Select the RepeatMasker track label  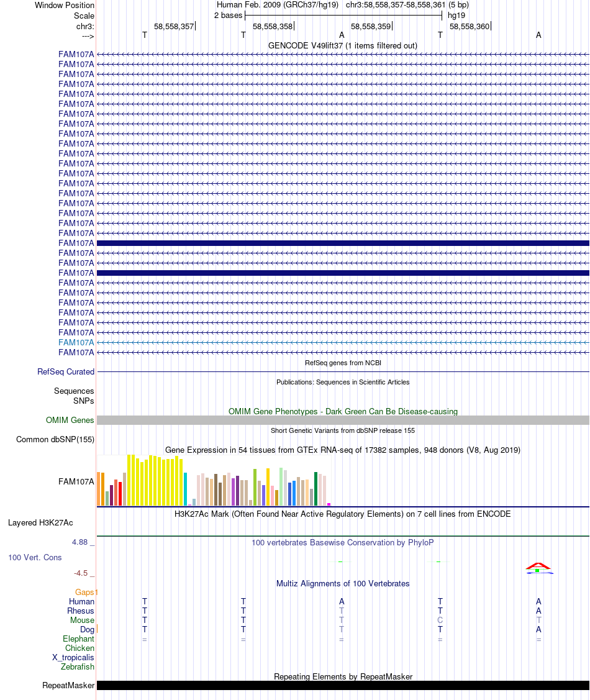point(68,685)
